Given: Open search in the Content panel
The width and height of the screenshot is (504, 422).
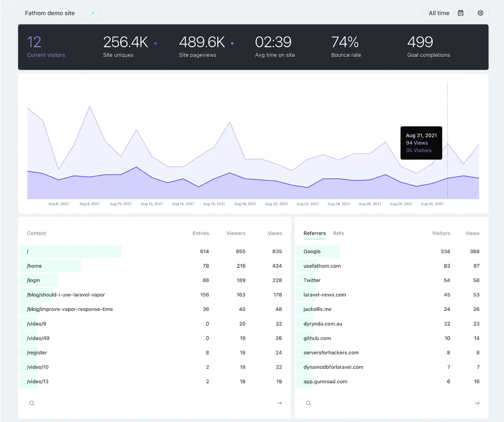Looking at the screenshot, I should 31,403.
